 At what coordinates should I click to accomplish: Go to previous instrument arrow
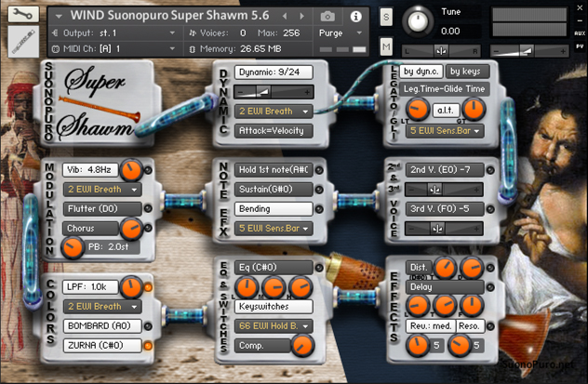point(285,16)
